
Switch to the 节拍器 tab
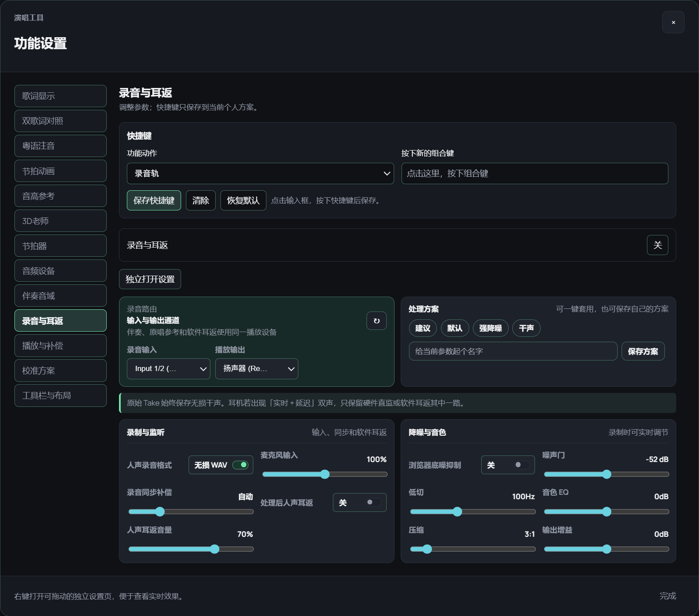pos(60,246)
